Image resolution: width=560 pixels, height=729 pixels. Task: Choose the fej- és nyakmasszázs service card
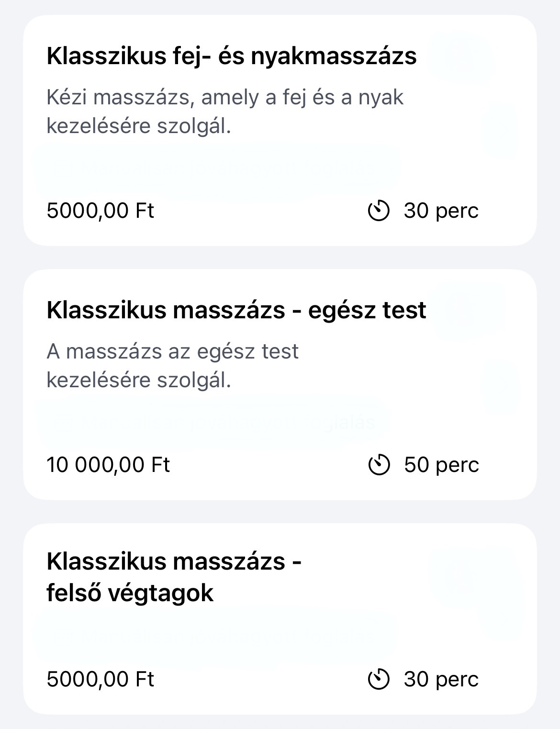click(280, 131)
